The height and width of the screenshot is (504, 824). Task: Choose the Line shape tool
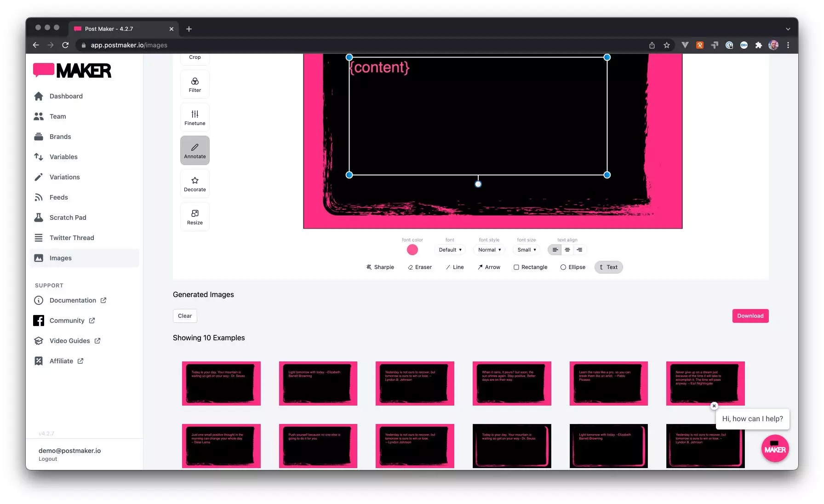click(455, 267)
